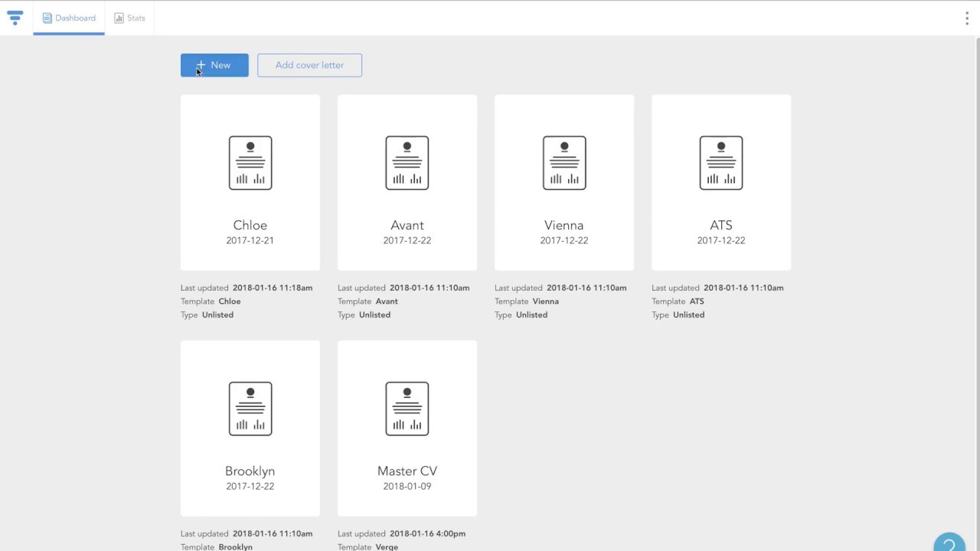Click the resume preview icon on Chloe card
This screenshot has width=980, height=551.
[250, 162]
